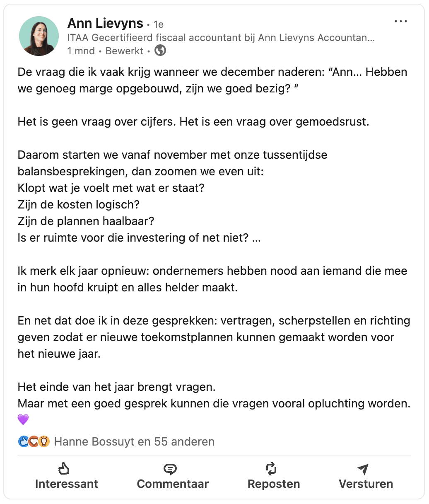
Task: Click the Commentaar speech bubble icon
Action: coord(170,469)
